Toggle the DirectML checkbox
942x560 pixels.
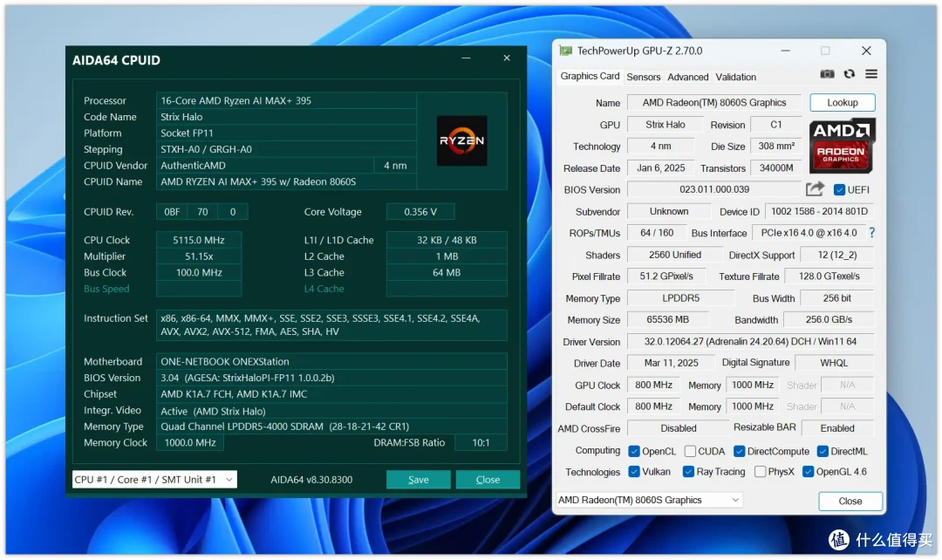(823, 451)
